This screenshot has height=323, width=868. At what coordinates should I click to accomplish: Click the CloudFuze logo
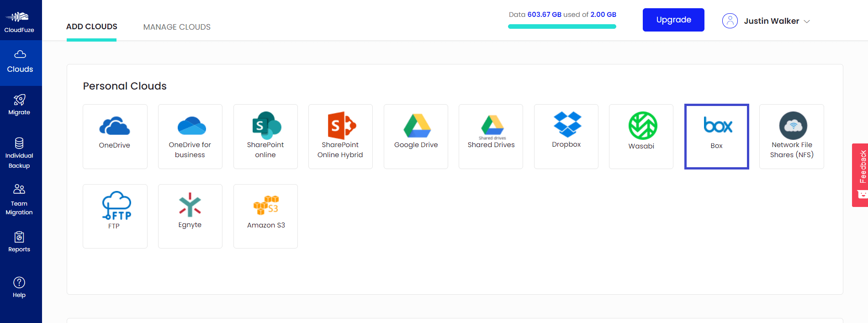[x=19, y=21]
